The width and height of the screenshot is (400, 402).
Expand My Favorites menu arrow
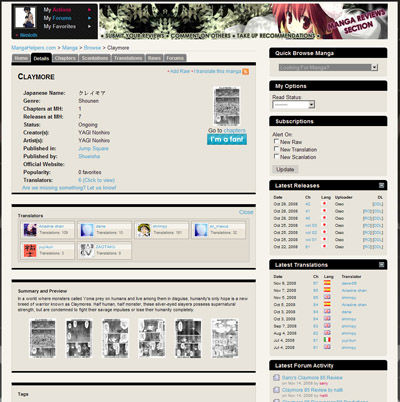[89, 26]
